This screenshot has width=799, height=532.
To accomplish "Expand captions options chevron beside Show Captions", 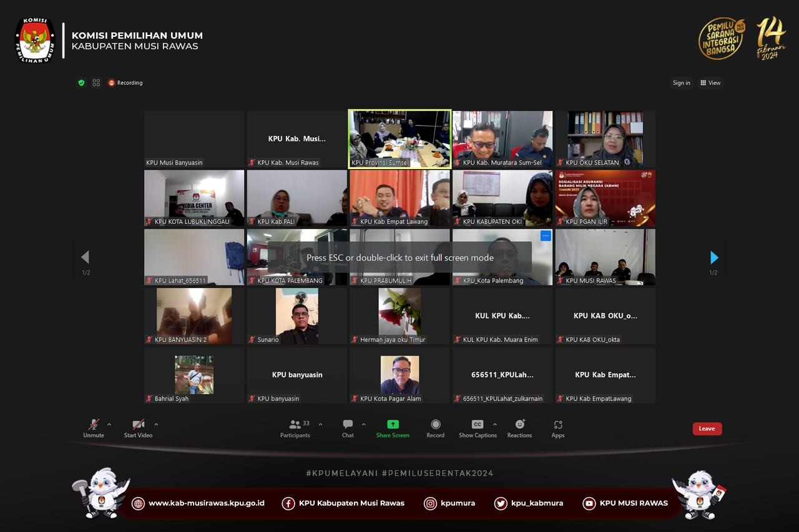I will coord(495,425).
